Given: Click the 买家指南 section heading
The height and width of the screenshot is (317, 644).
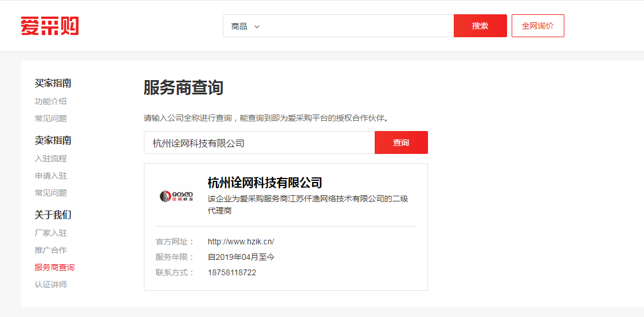Looking at the screenshot, I should click(x=53, y=83).
